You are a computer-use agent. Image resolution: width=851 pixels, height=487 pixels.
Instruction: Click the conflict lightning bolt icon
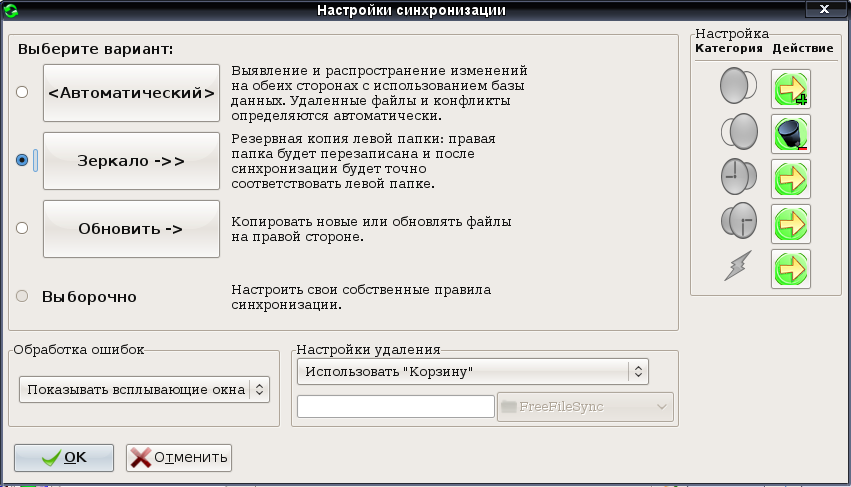[738, 265]
